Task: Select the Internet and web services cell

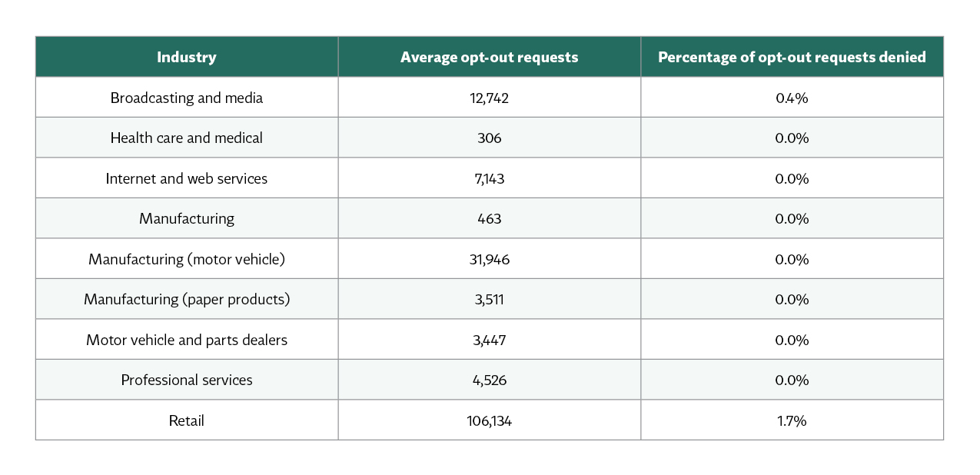Action: coord(187,178)
